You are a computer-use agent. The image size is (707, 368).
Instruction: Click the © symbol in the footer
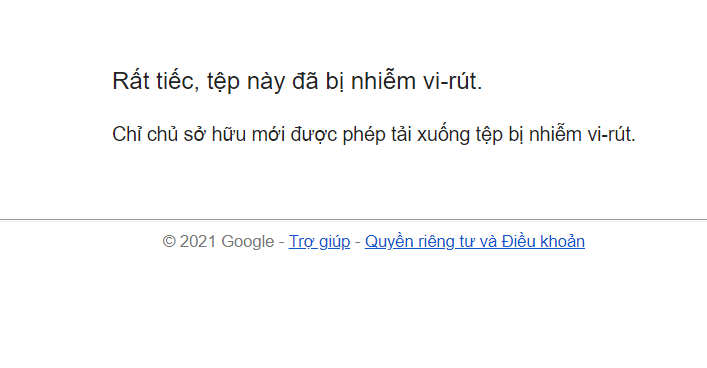point(169,242)
